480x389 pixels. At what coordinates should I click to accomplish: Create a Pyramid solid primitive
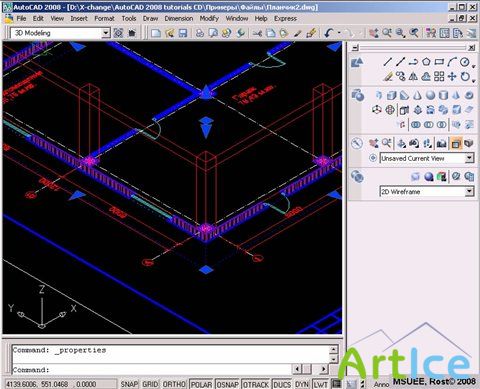456,95
